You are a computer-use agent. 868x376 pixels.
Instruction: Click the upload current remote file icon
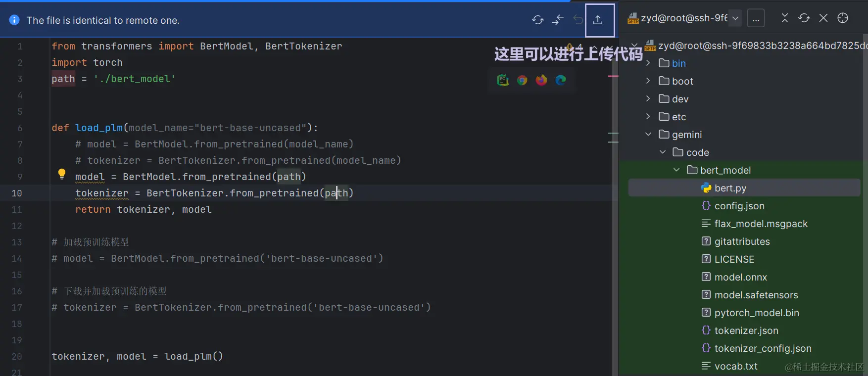click(598, 20)
